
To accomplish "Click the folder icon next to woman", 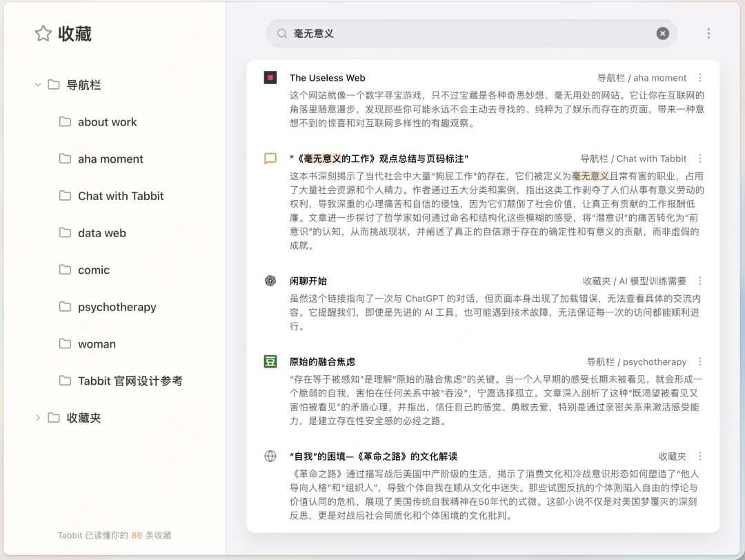I will 65,344.
